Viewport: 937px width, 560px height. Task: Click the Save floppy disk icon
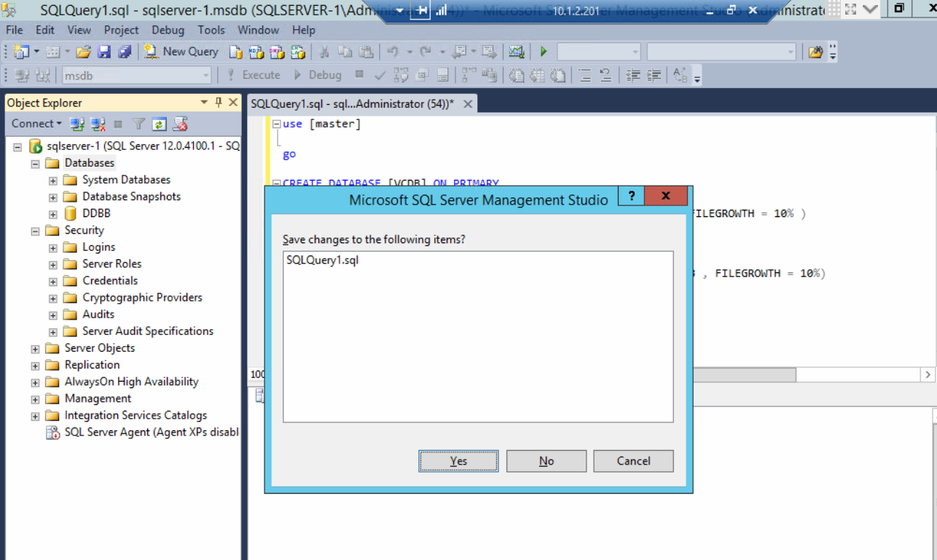tap(103, 52)
